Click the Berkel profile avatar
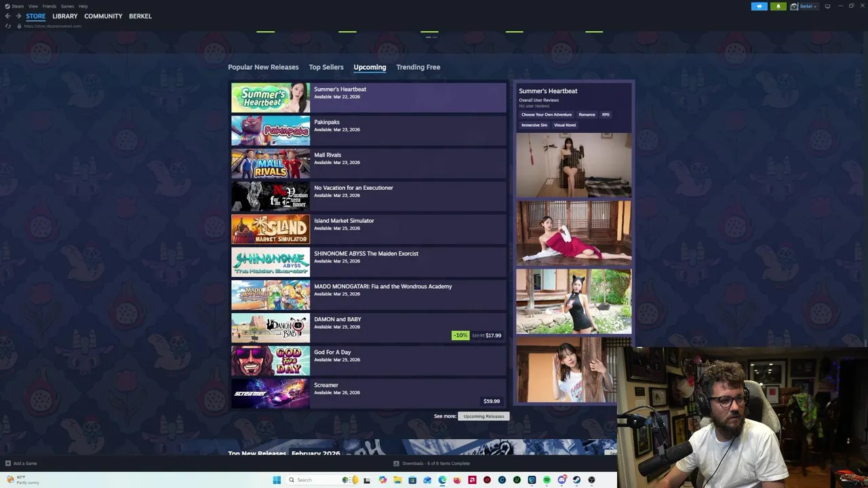Viewport: 868px width, 488px height. [794, 6]
